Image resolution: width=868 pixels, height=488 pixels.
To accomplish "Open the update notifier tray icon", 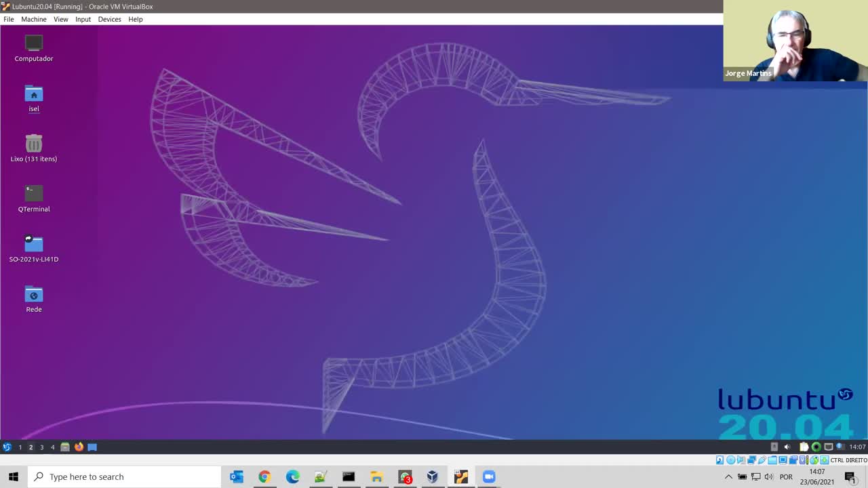I will (840, 447).
